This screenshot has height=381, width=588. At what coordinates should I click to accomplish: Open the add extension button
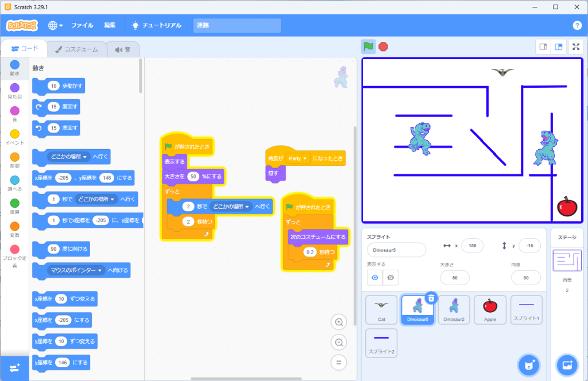[x=14, y=368]
